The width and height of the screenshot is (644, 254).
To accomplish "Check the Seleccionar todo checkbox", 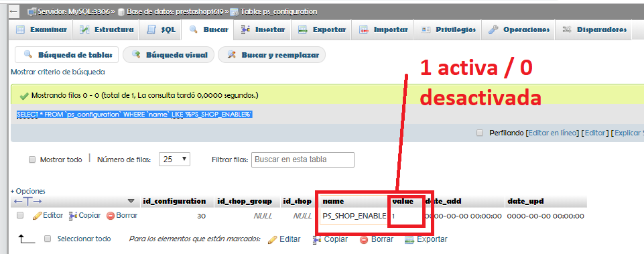I will point(48,239).
